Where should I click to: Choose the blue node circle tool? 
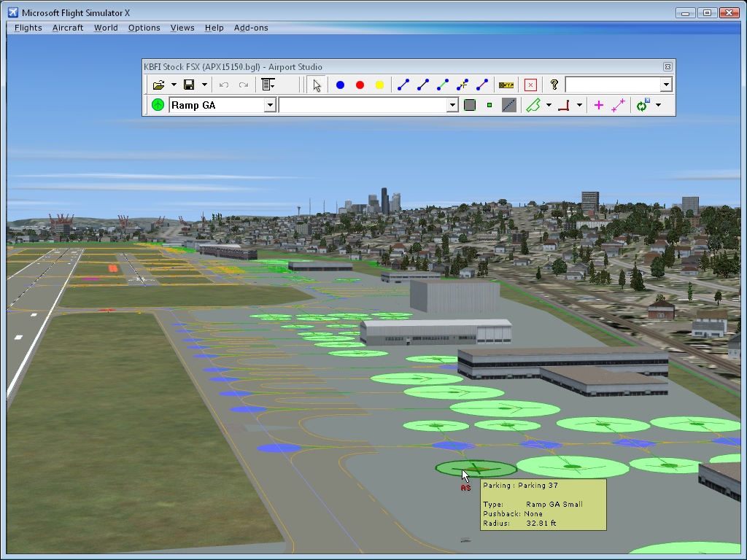[340, 85]
